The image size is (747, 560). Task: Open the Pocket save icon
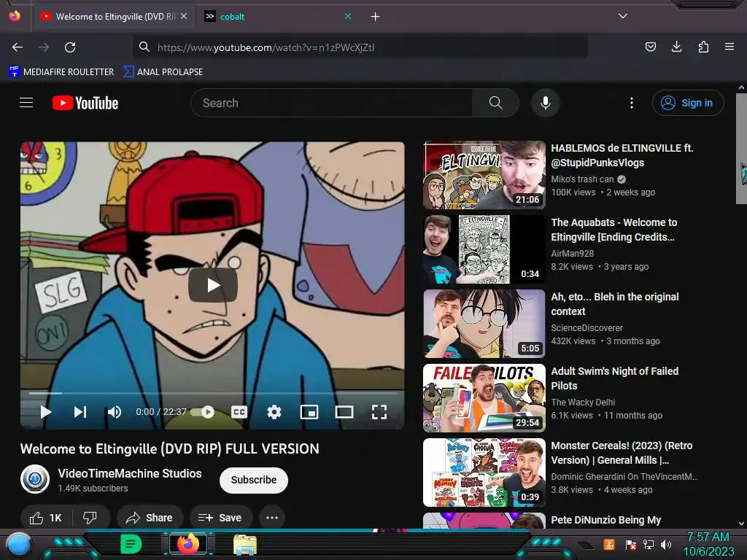point(650,47)
